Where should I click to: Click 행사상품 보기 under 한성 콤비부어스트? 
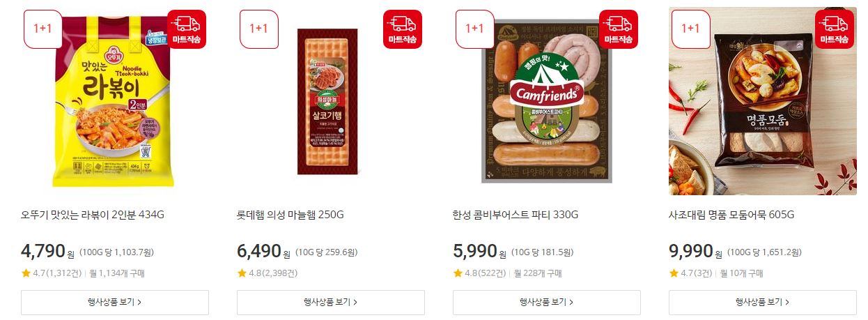[547, 302]
